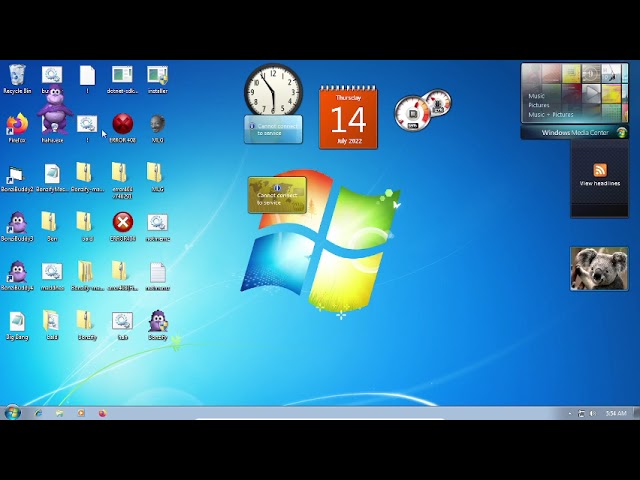Click the yellow currency gadget error message

pyautogui.click(x=277, y=195)
